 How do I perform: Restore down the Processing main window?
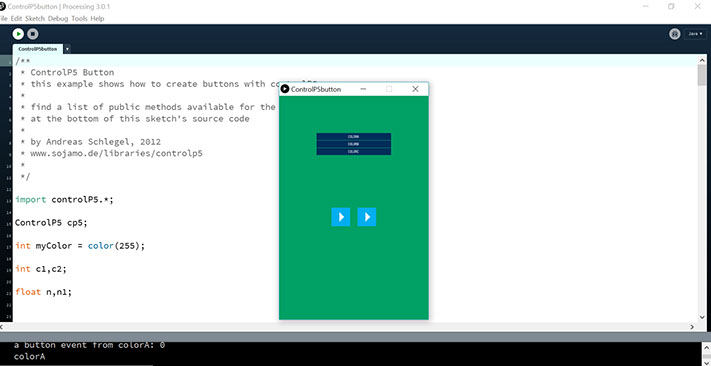pos(671,6)
